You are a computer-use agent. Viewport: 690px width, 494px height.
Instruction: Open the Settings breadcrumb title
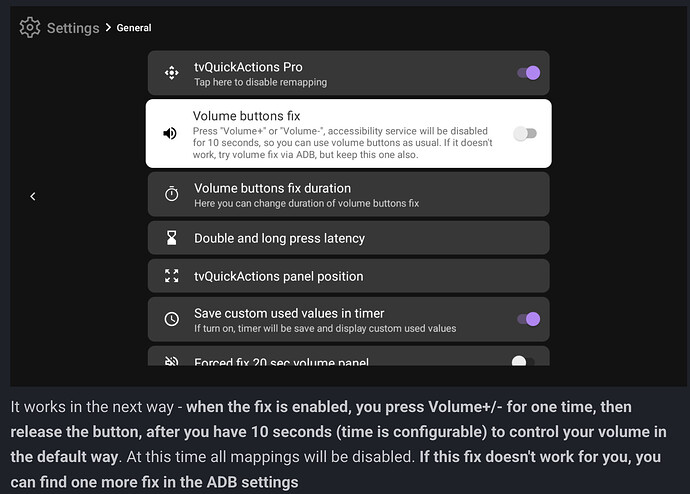(x=73, y=28)
